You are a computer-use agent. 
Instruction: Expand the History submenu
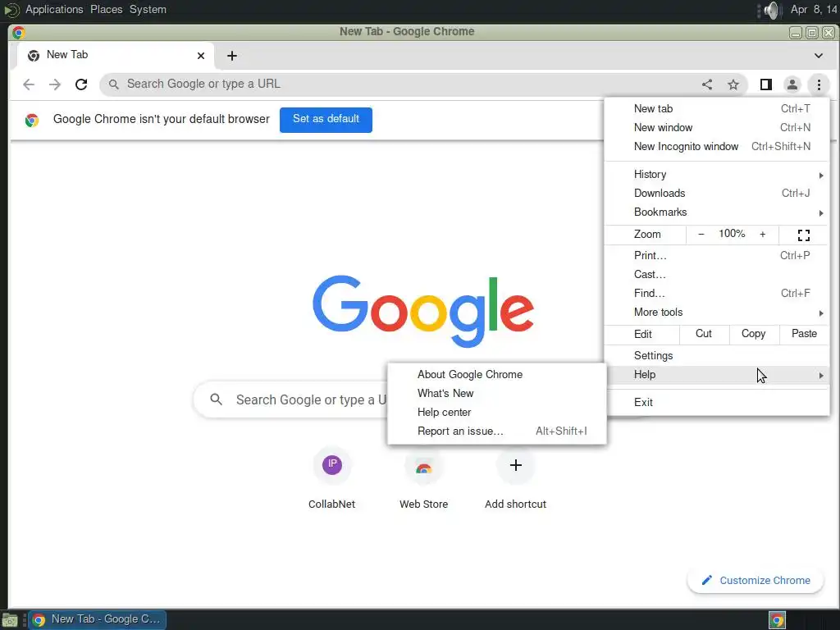click(x=717, y=175)
